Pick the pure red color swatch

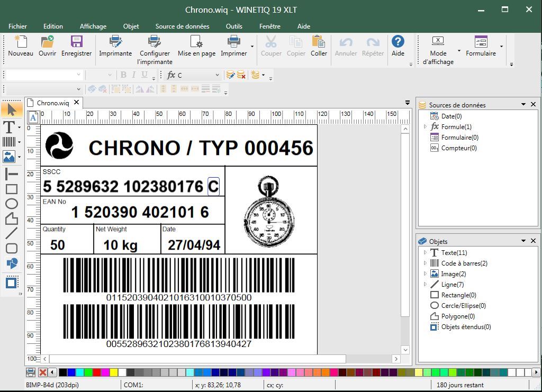(97, 372)
